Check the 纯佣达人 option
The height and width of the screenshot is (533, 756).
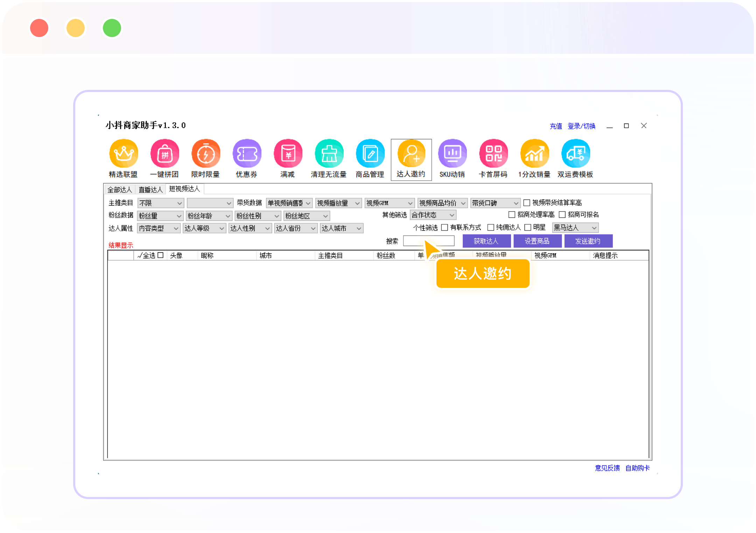pos(491,228)
